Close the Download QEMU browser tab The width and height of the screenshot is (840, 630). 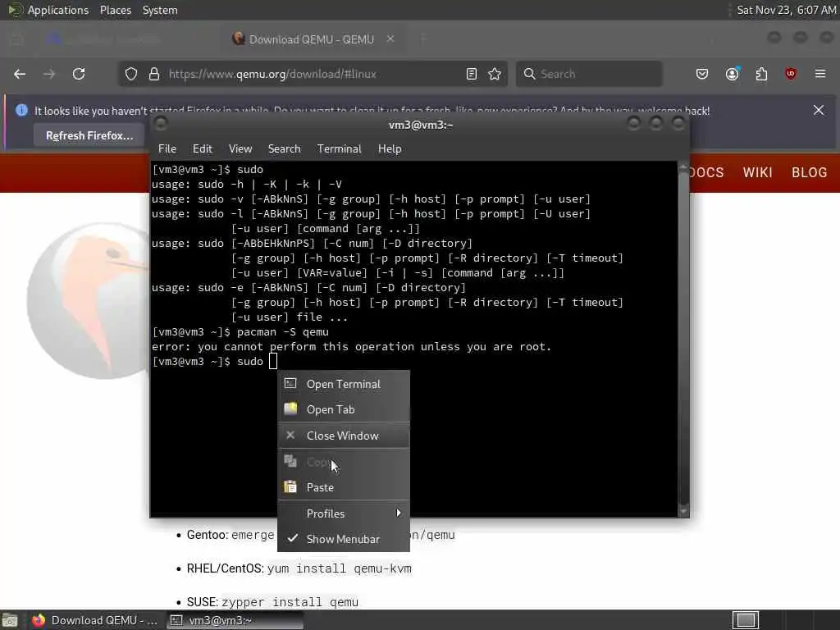pos(390,39)
